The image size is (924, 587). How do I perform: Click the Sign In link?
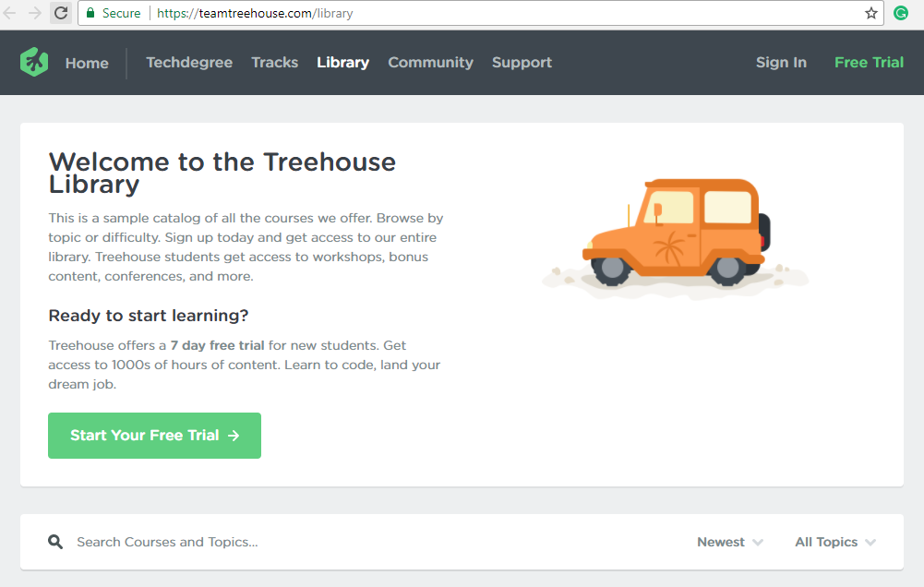coord(781,63)
